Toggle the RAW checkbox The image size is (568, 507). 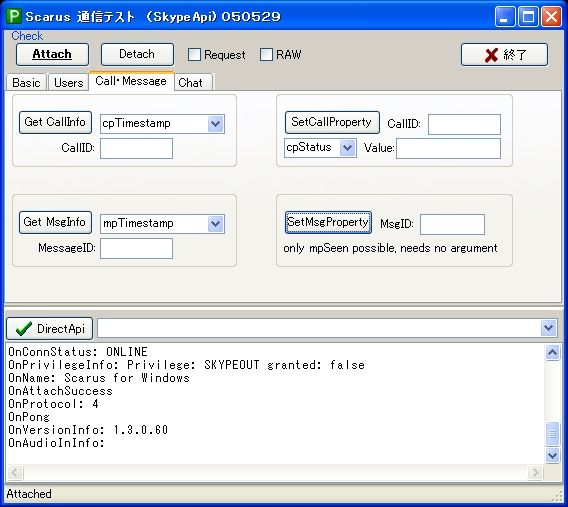(266, 55)
